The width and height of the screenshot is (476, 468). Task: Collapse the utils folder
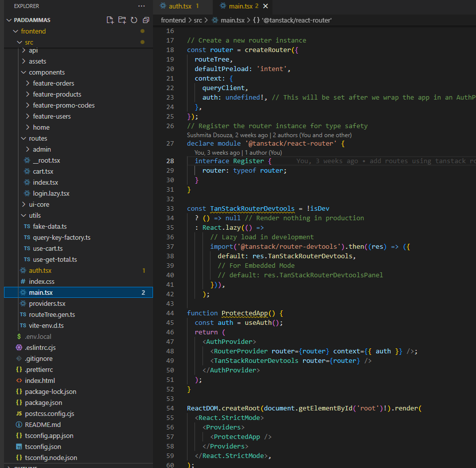(23, 215)
